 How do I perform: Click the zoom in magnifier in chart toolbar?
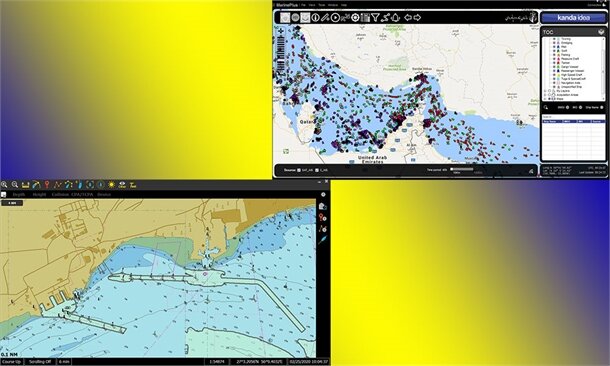click(4, 185)
